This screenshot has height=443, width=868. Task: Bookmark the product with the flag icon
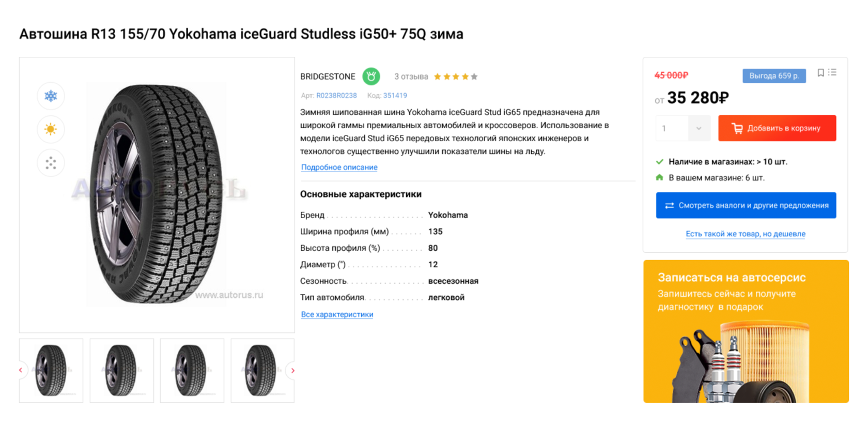point(820,73)
